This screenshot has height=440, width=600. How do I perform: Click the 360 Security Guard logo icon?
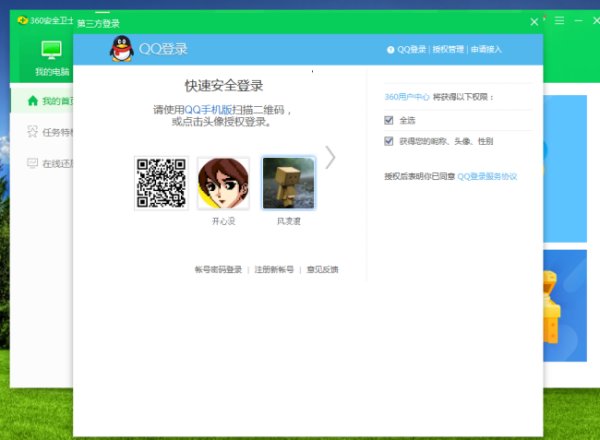pyautogui.click(x=23, y=20)
